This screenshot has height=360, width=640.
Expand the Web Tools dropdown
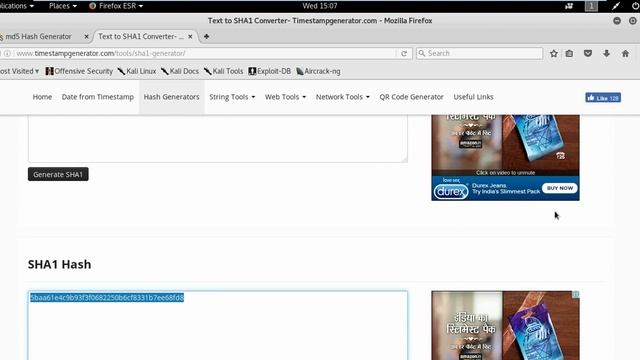(x=285, y=97)
